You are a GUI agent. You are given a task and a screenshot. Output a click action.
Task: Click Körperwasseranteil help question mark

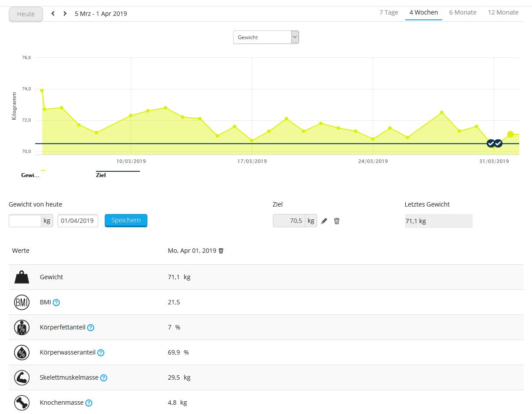pyautogui.click(x=101, y=353)
